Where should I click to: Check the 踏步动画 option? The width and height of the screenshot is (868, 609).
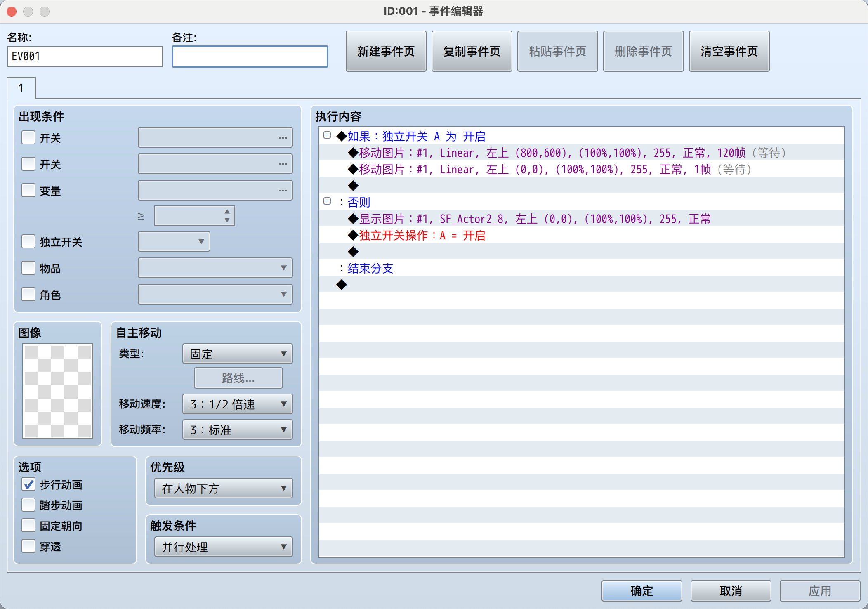[x=28, y=505]
